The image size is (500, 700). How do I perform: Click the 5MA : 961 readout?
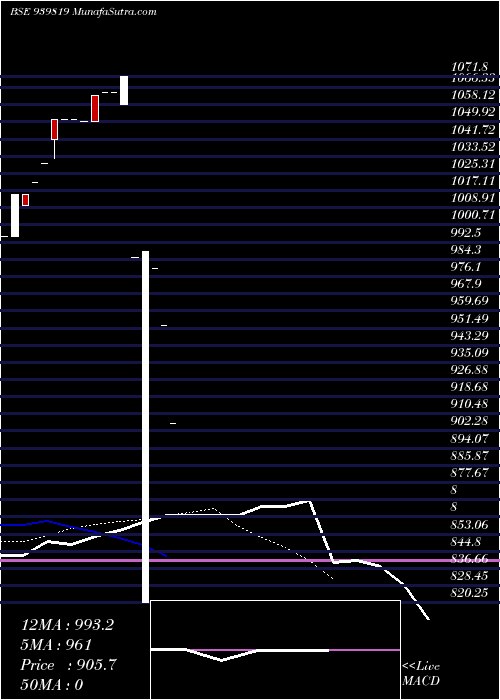pyautogui.click(x=56, y=645)
